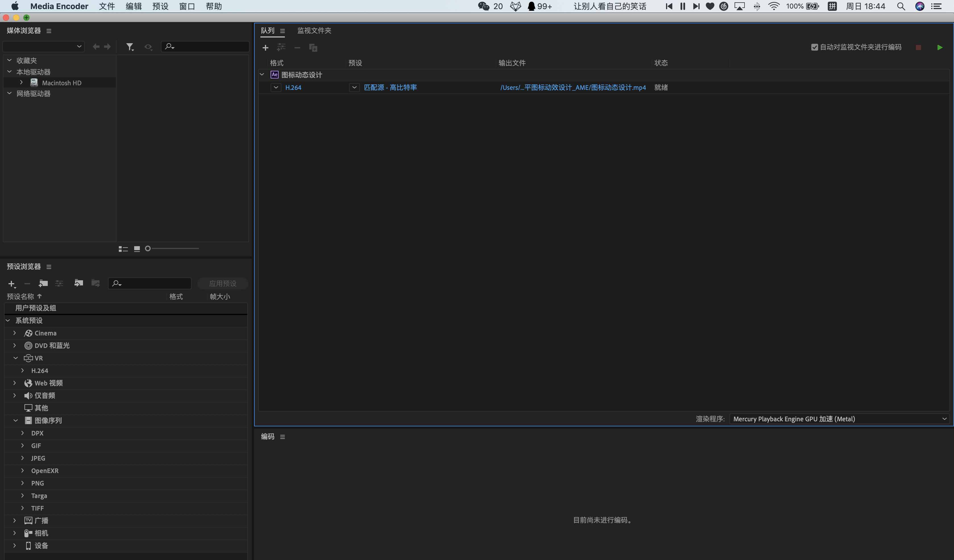The height and width of the screenshot is (560, 954).
Task: Click the H.264 format link in queue
Action: 293,88
